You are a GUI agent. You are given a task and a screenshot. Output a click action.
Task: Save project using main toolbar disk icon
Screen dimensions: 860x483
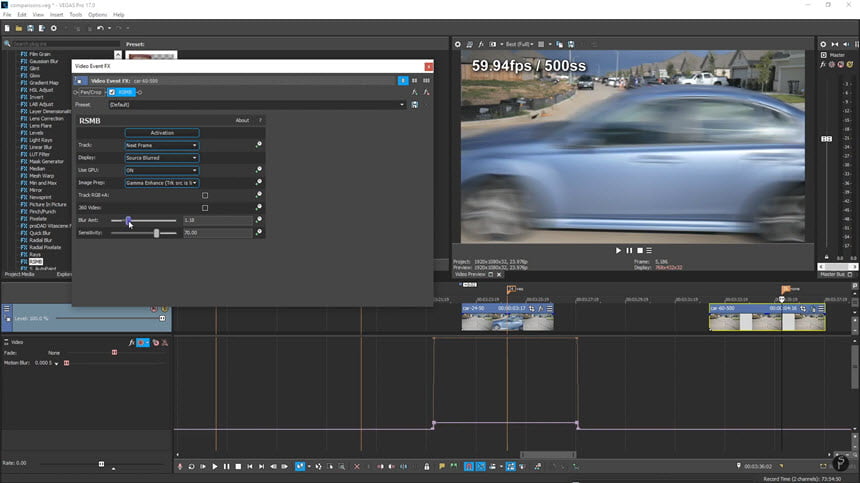pyautogui.click(x=30, y=28)
